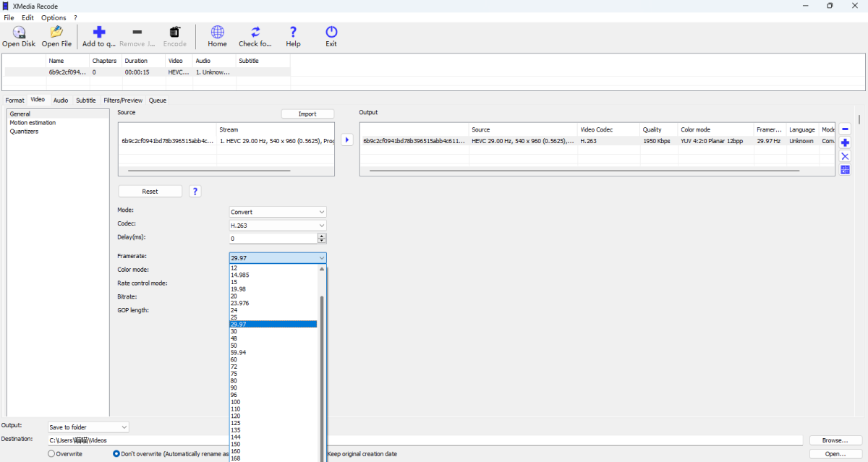This screenshot has width=868, height=462.
Task: Switch to the Filters/Preview tab
Action: point(123,100)
